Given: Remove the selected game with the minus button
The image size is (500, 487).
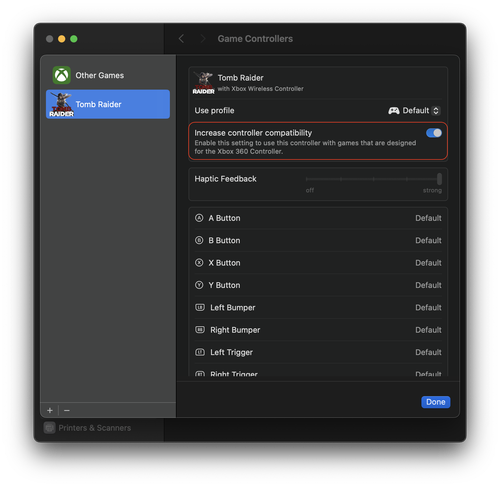Looking at the screenshot, I should coord(67,410).
